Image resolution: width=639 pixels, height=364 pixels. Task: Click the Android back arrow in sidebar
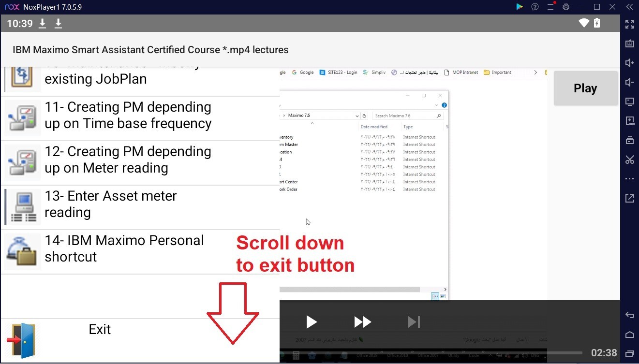(630, 315)
